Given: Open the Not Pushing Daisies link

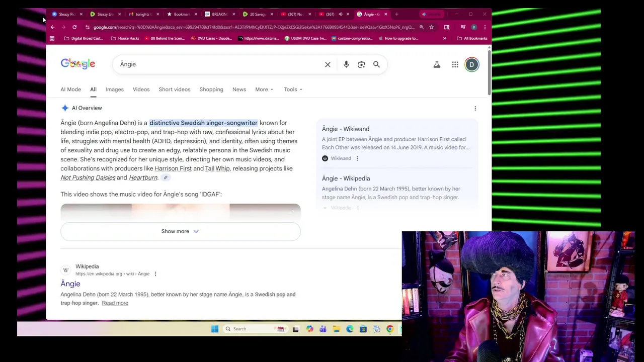Looking at the screenshot, I should click(x=88, y=177).
